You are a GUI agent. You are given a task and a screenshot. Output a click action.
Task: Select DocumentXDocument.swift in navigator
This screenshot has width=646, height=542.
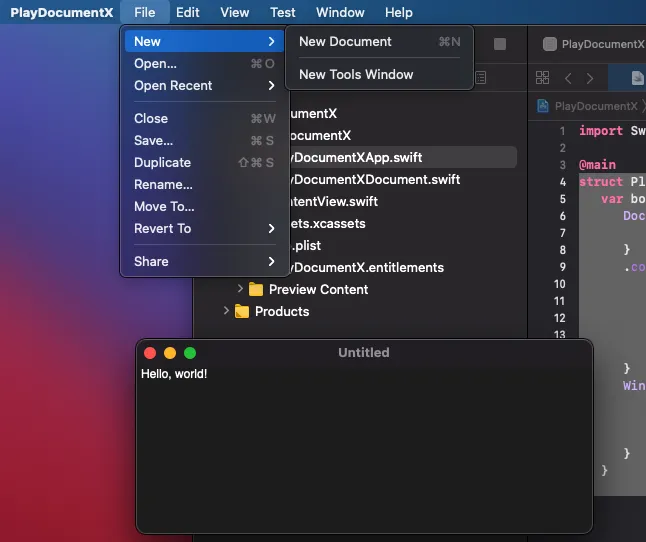(375, 180)
